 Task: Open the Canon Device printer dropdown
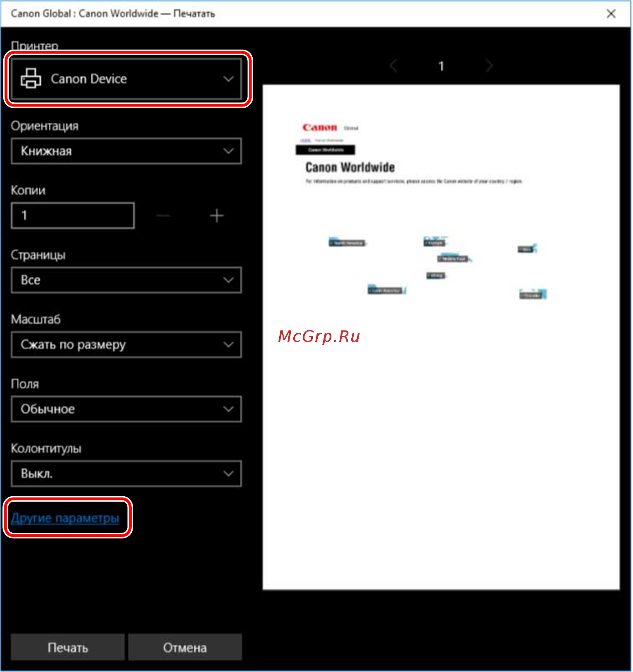pyautogui.click(x=126, y=79)
